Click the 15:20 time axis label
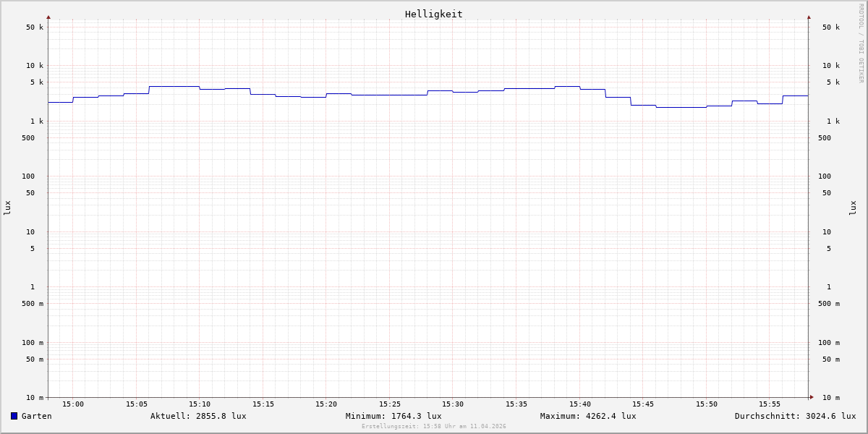This screenshot has height=434, width=868. 326,404
